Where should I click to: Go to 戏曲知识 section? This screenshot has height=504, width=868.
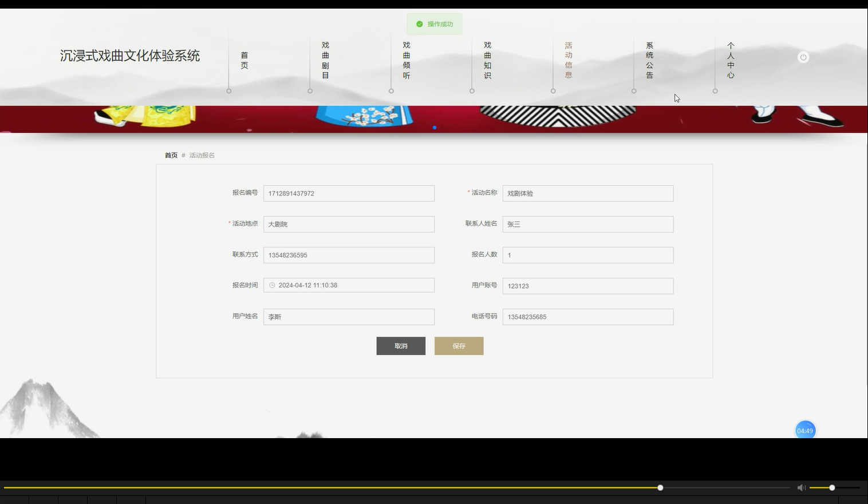pos(486,60)
